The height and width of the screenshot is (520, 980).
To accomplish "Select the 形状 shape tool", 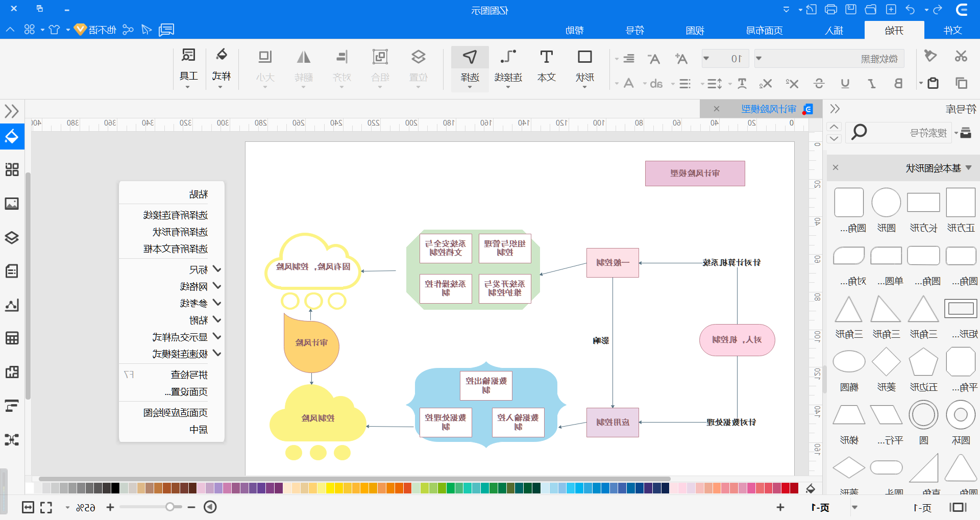I will [x=584, y=67].
